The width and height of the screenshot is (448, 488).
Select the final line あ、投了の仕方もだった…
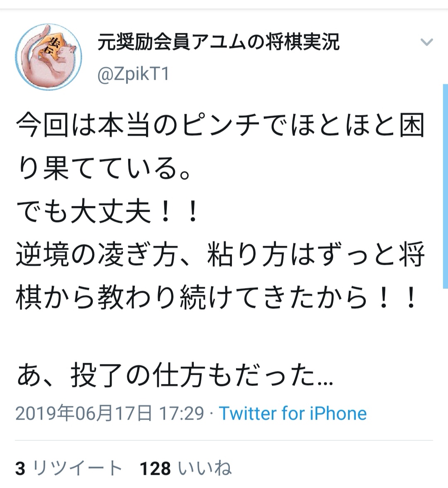[x=175, y=376]
